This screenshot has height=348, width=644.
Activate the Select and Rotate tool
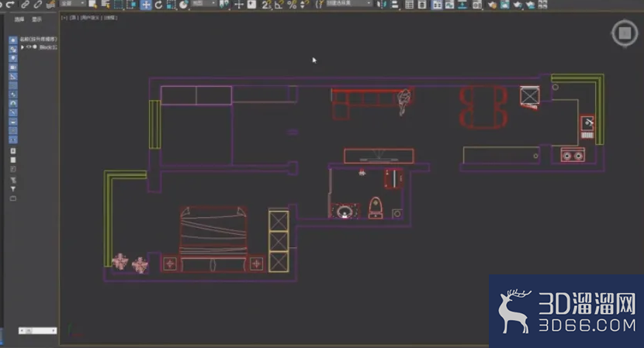point(158,5)
